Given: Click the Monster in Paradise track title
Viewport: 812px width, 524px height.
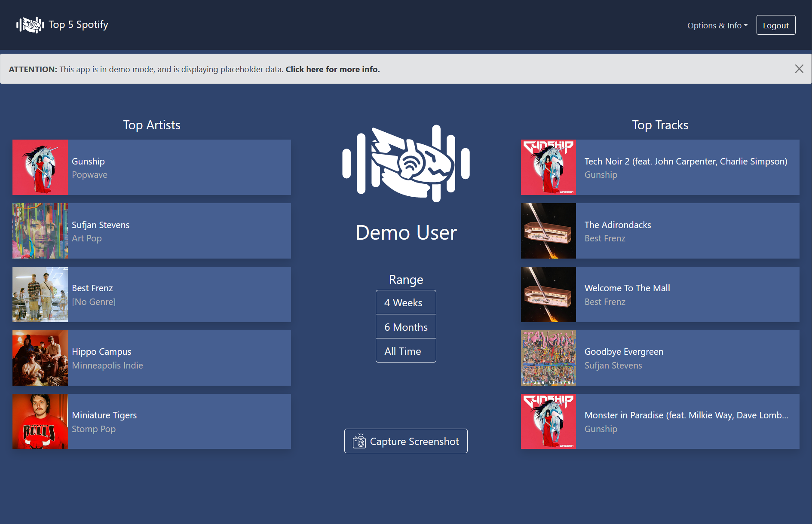Looking at the screenshot, I should tap(686, 415).
